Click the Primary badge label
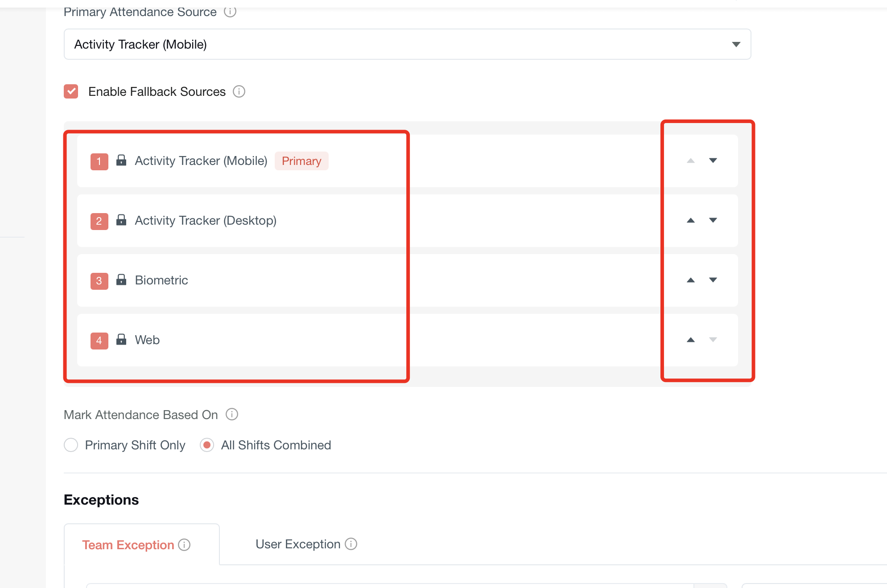 pyautogui.click(x=301, y=161)
